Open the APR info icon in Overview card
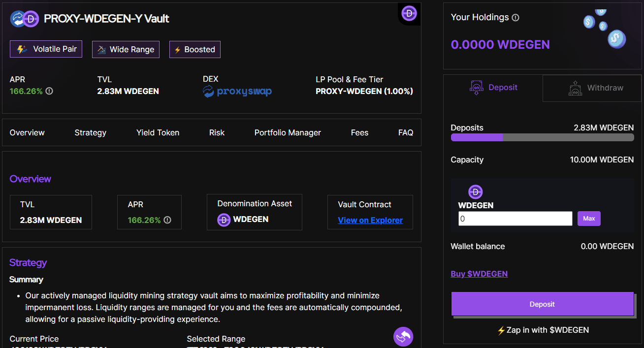Screen dimensions: 644x348 [167, 220]
